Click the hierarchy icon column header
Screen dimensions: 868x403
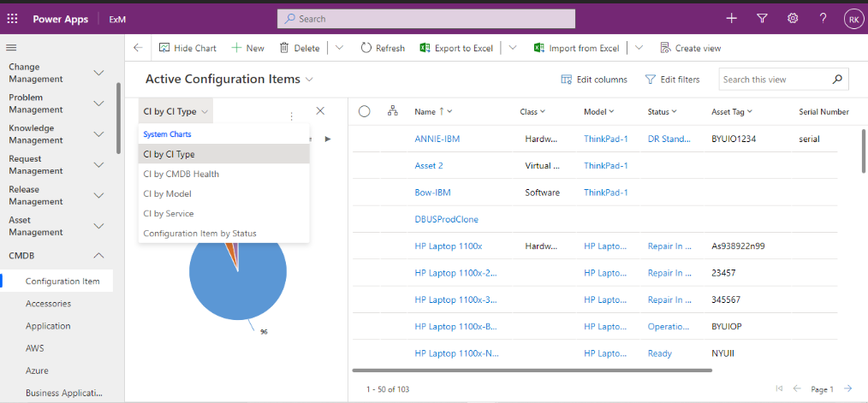point(392,111)
